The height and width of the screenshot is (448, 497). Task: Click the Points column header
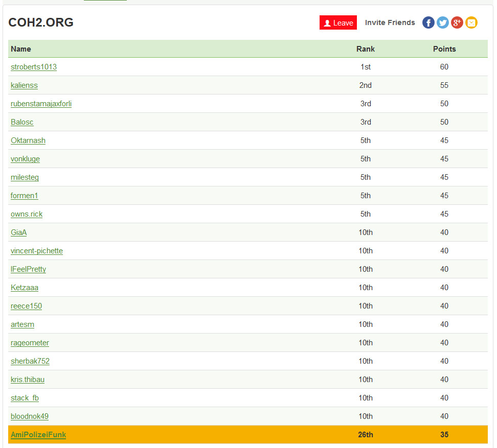(444, 49)
